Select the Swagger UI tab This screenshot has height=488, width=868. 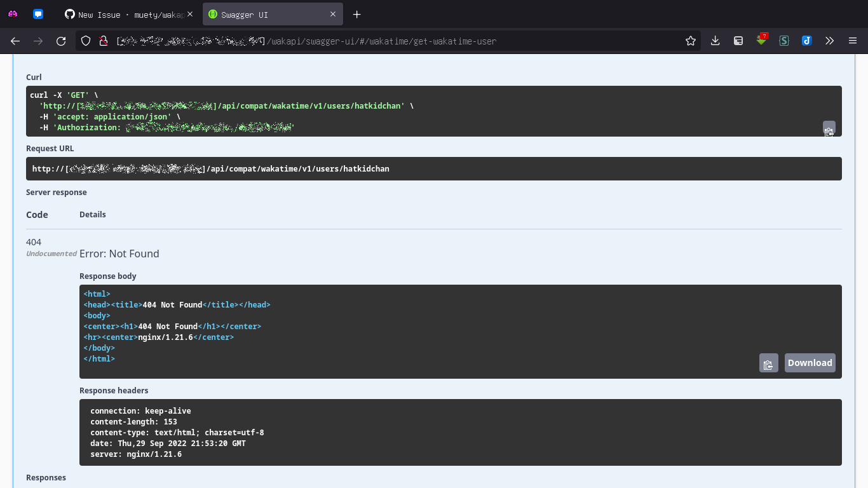point(267,13)
